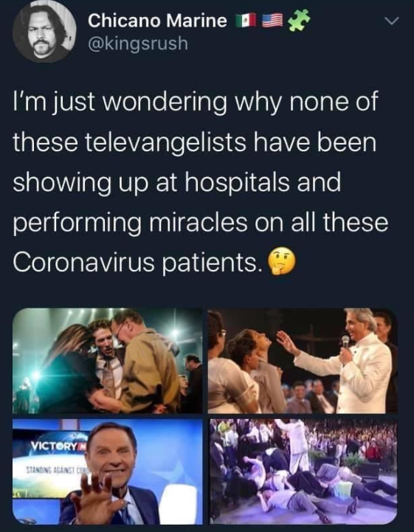Select the word Coronavirus in the tweet text

(84, 263)
